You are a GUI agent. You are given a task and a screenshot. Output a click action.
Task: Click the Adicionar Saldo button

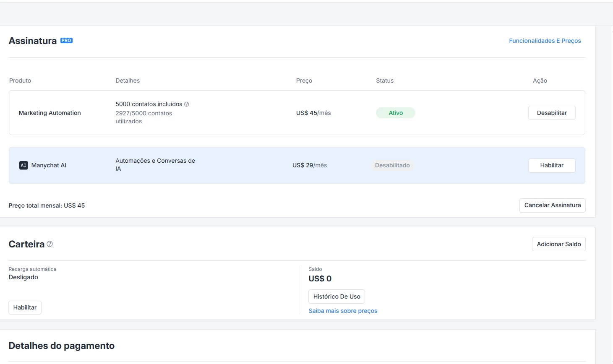pos(558,244)
